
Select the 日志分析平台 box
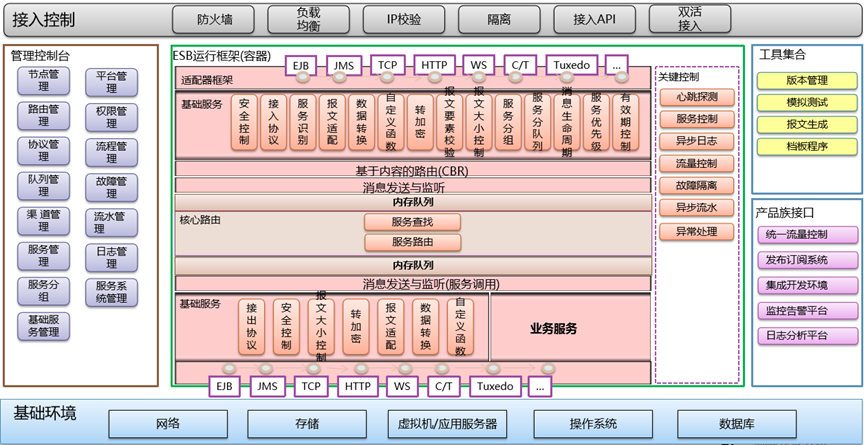click(x=808, y=335)
